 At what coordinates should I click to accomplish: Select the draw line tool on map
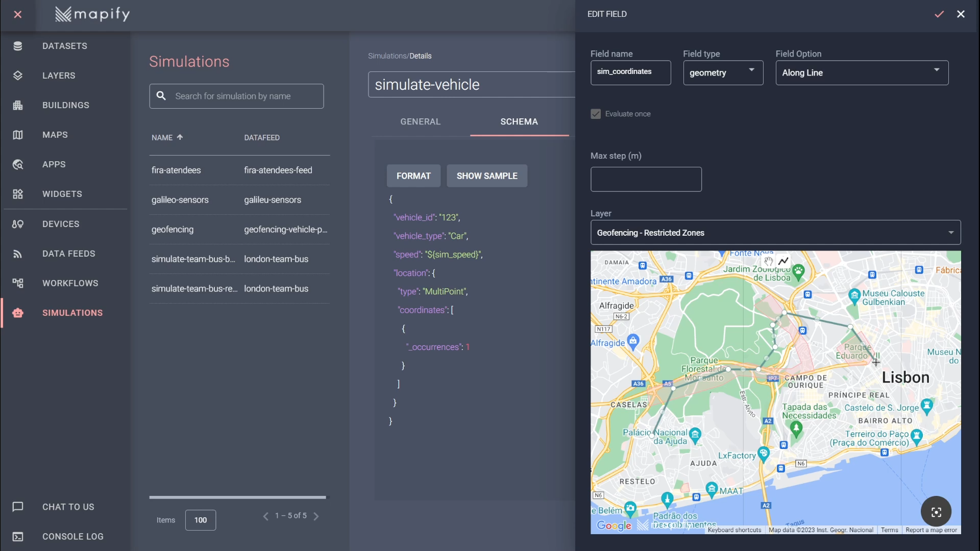point(783,261)
